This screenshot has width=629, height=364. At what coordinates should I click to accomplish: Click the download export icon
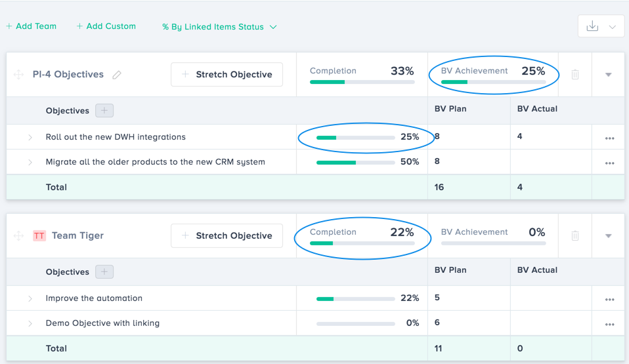point(592,26)
